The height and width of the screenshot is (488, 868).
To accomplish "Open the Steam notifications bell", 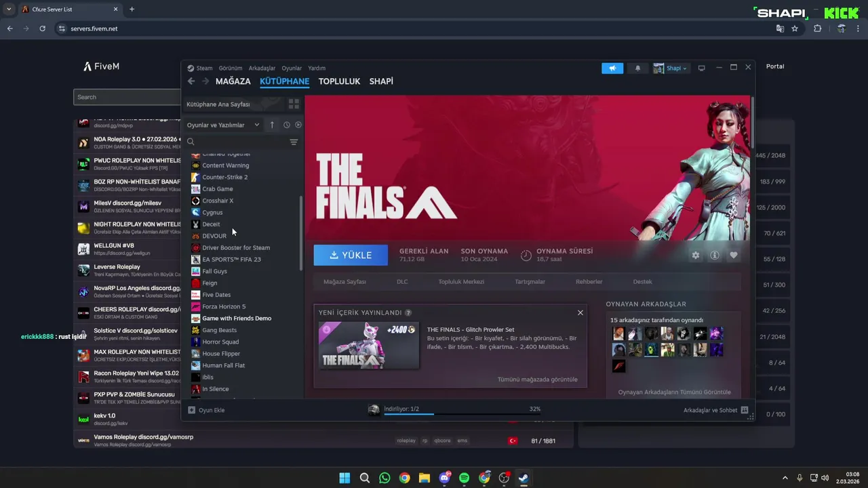I will [x=637, y=68].
